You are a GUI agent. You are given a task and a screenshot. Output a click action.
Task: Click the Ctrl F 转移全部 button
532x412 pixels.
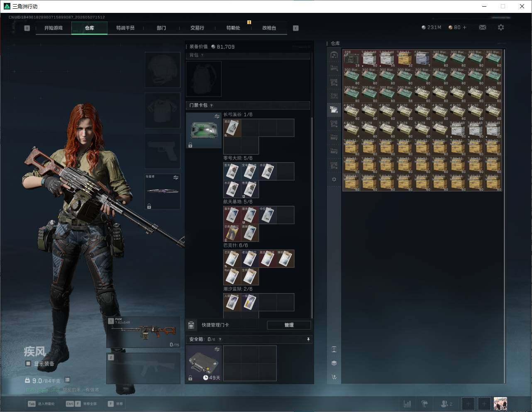[81, 404]
